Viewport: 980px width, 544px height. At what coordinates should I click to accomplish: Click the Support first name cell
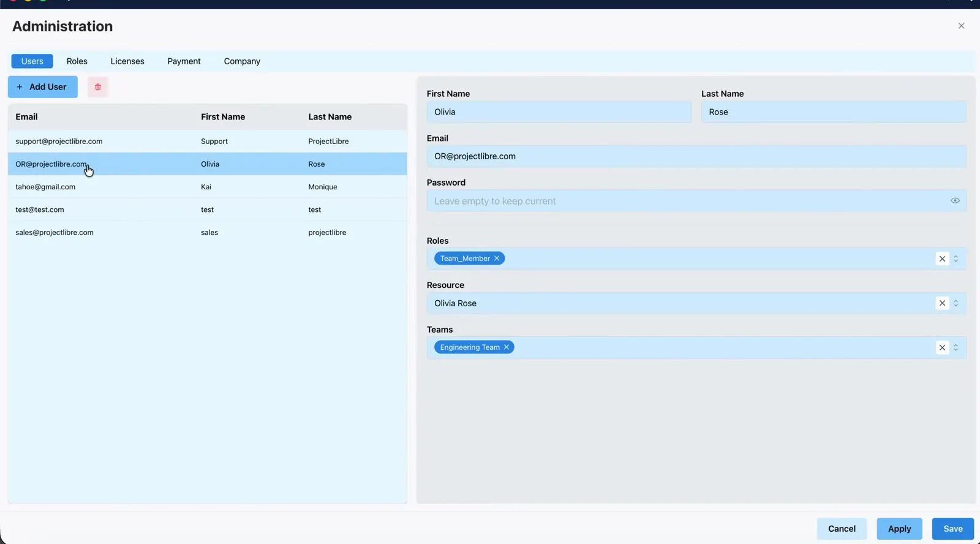[x=214, y=142]
